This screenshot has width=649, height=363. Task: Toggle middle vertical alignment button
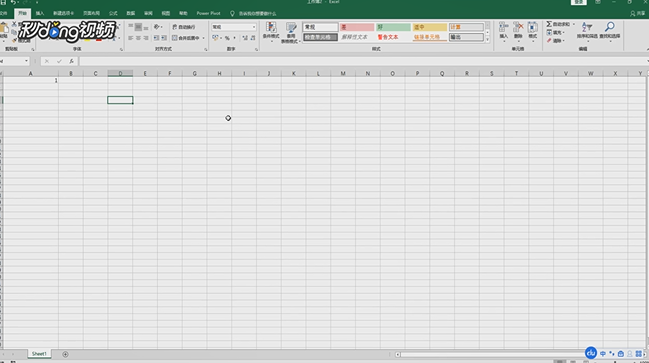click(138, 27)
